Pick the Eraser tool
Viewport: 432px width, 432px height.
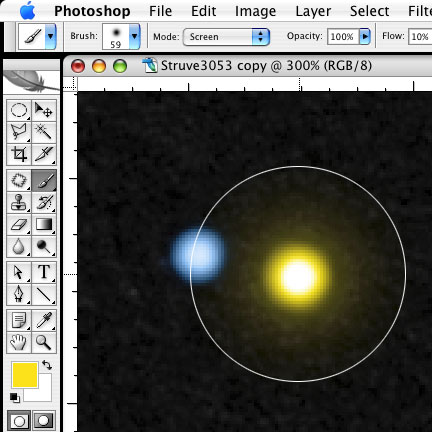[19, 225]
